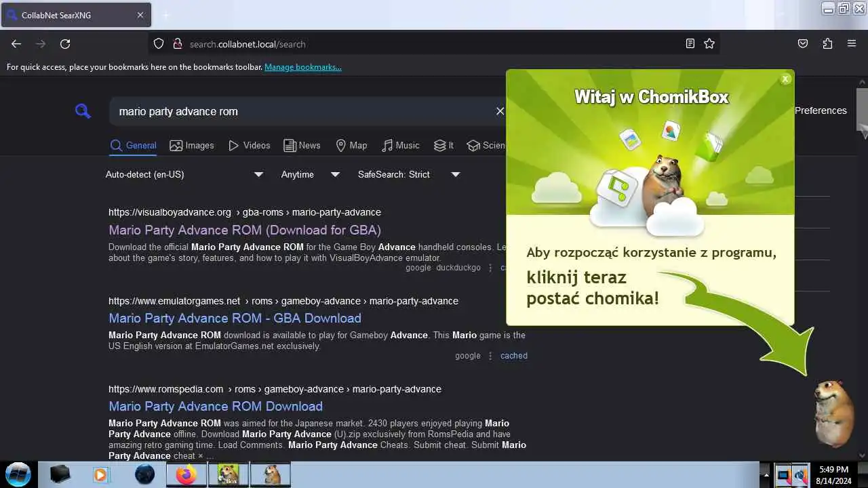Open the Anytime time range dropdown

click(310, 174)
